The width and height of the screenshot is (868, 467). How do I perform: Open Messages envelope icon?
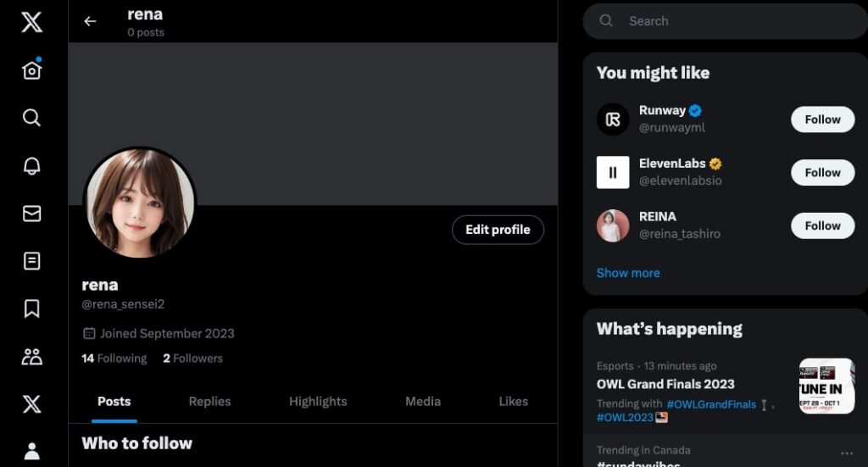31,214
